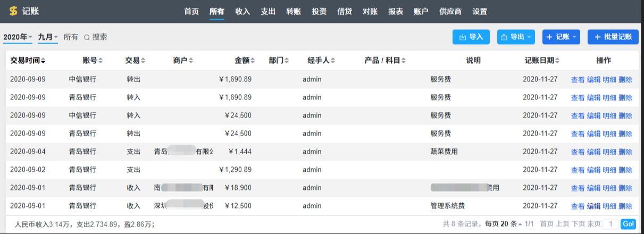Delete the first 中信银行 转出 record
The image size is (644, 234).
point(625,80)
